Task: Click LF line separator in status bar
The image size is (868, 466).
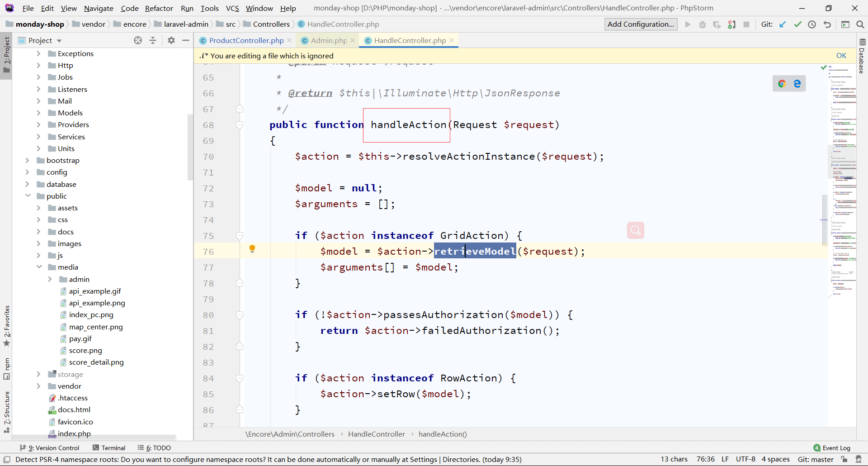Action: (x=725, y=459)
